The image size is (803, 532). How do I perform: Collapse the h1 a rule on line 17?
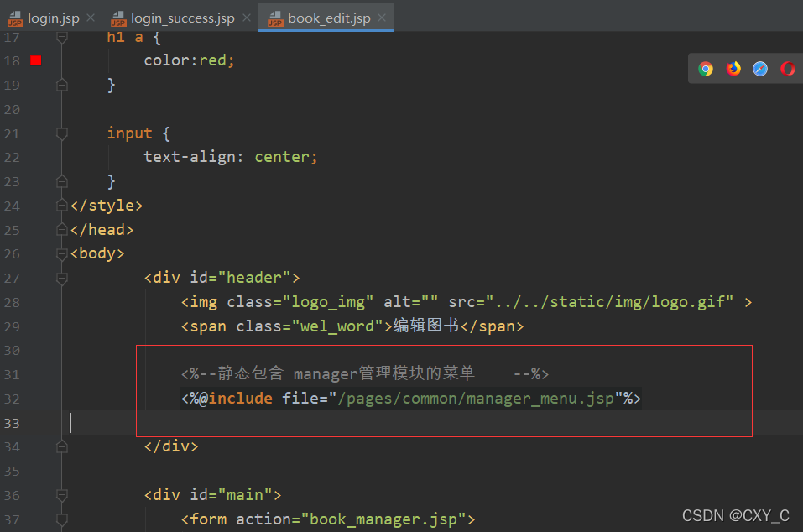62,38
